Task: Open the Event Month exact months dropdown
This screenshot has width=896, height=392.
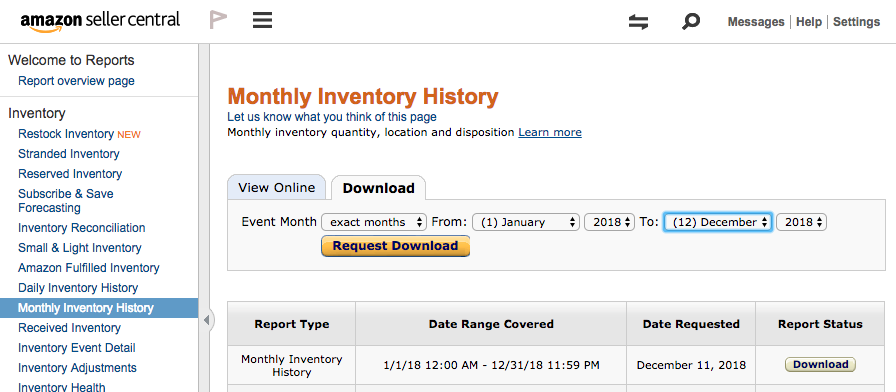Action: point(374,222)
